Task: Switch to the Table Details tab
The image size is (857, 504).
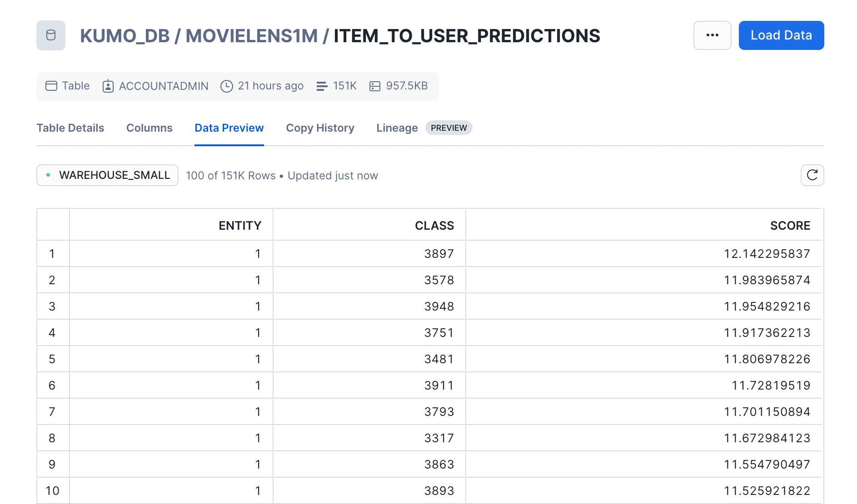Action: [x=70, y=128]
